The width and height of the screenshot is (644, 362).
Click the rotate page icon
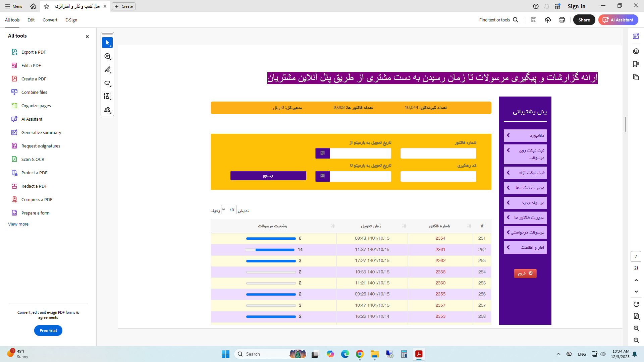tap(636, 304)
